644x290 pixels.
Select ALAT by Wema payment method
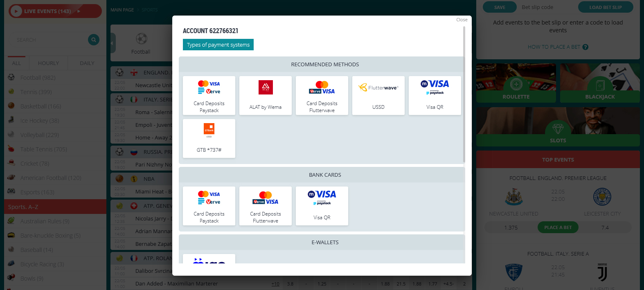coord(266,95)
